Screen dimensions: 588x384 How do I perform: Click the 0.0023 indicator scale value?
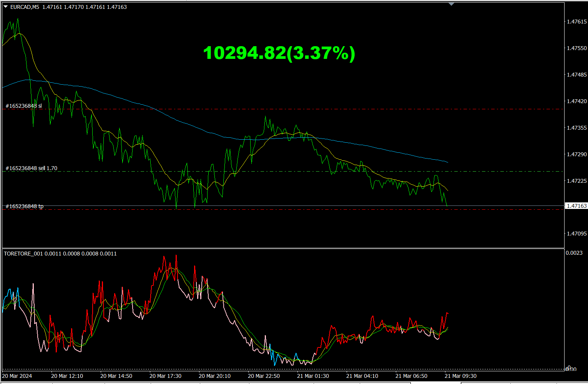574,253
